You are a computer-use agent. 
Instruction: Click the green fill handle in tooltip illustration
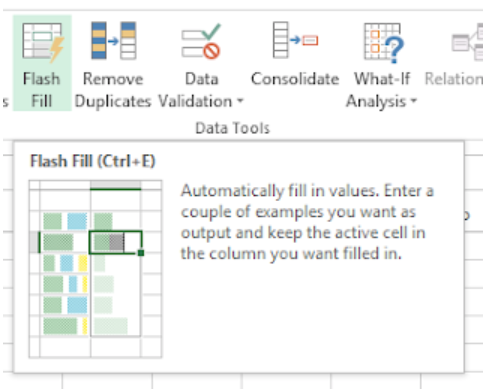coord(141,253)
